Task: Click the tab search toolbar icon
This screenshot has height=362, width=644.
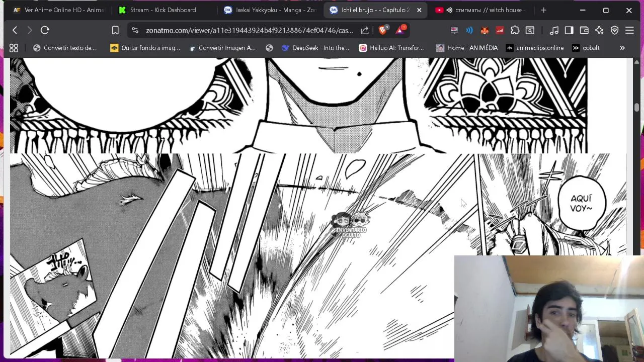Action: click(530, 30)
